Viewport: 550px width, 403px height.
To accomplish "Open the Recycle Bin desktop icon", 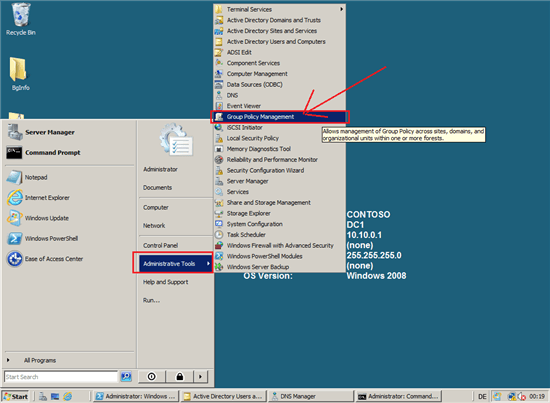I will tap(21, 19).
